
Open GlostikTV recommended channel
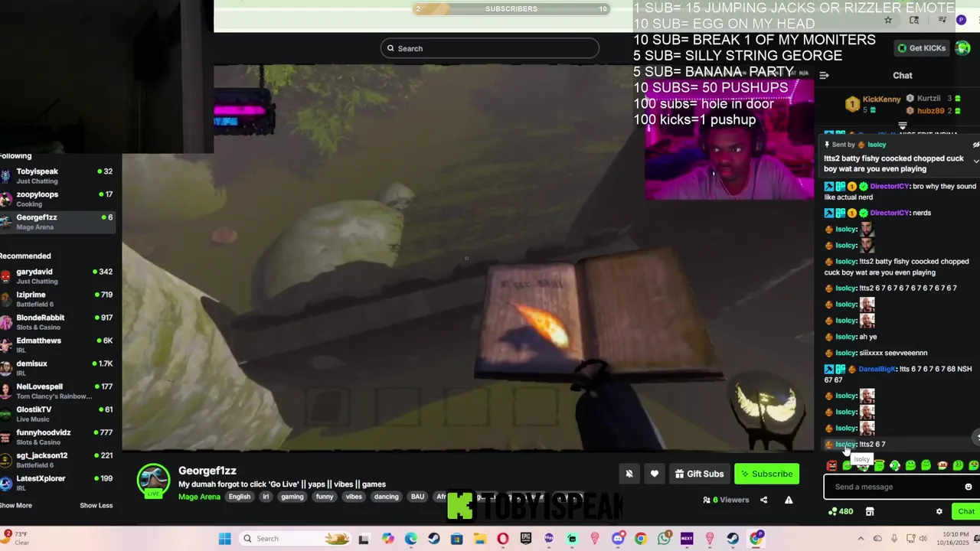pyautogui.click(x=57, y=414)
